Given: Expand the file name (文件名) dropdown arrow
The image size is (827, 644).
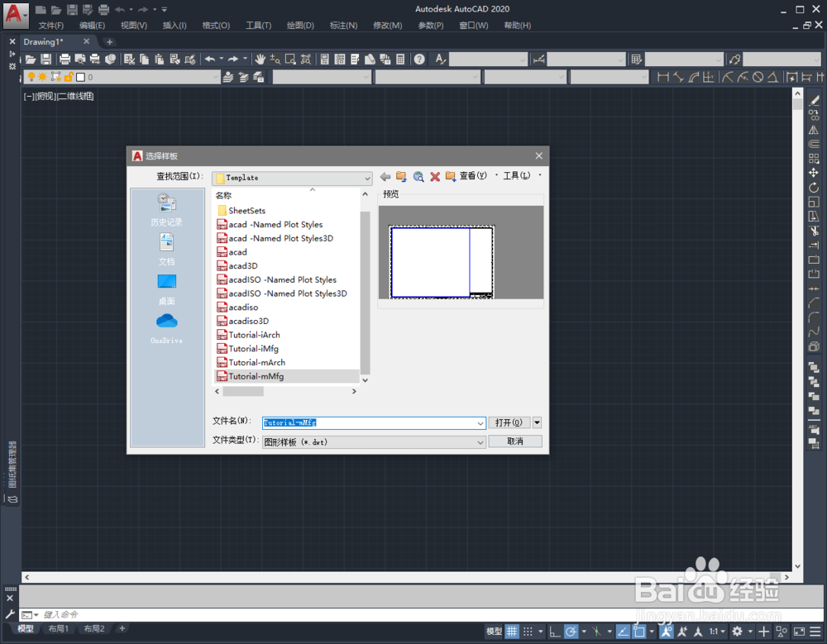Looking at the screenshot, I should pyautogui.click(x=480, y=423).
